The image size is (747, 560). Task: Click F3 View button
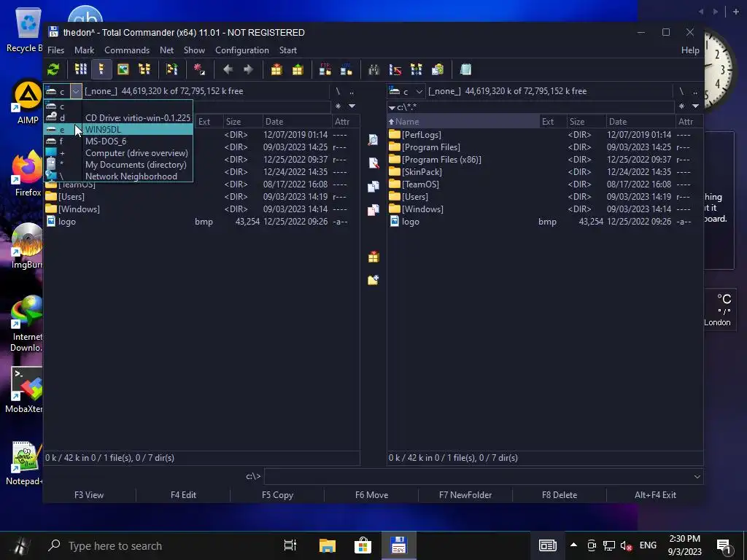pyautogui.click(x=89, y=495)
